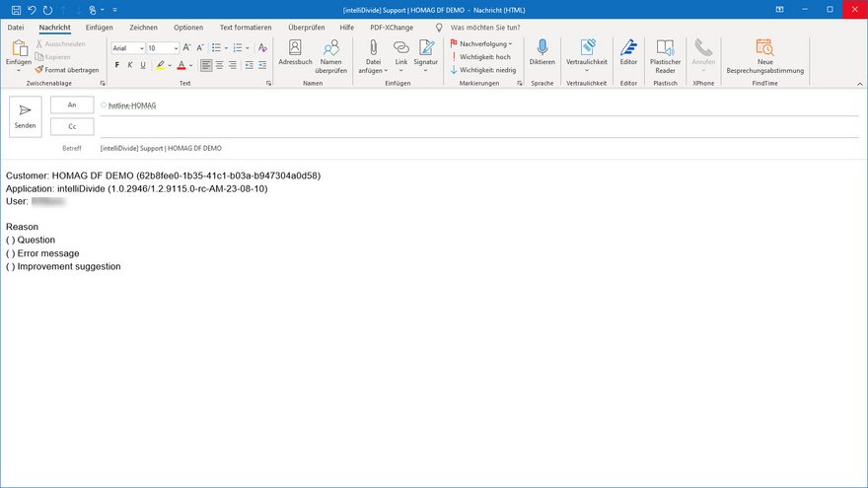Image resolution: width=868 pixels, height=488 pixels.
Task: Send the email with Senden
Action: (25, 116)
